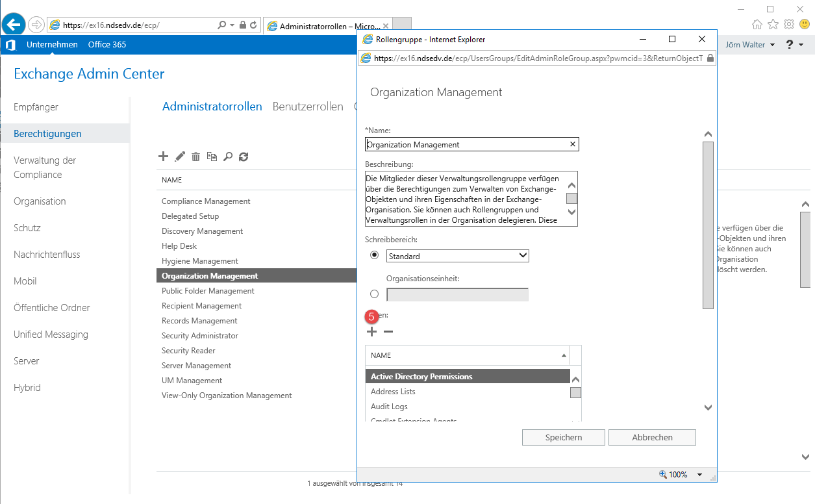
Task: Select the Organisationseinheit radio button
Action: click(x=374, y=294)
